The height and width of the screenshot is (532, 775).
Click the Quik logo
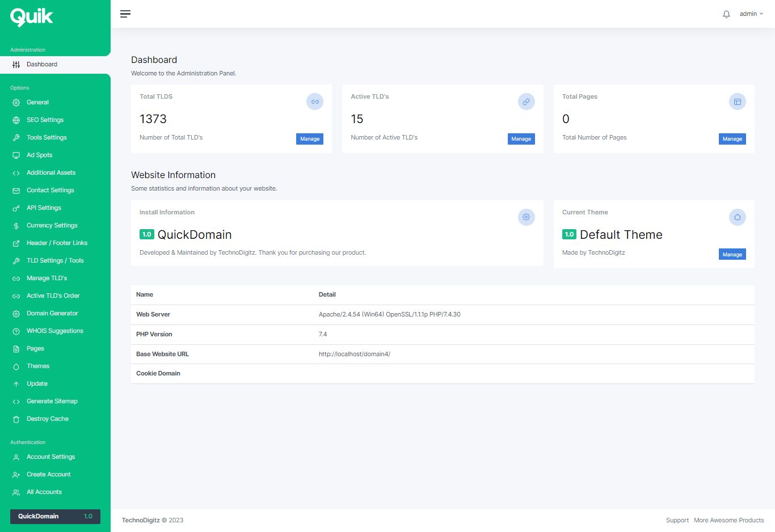pyautogui.click(x=32, y=18)
